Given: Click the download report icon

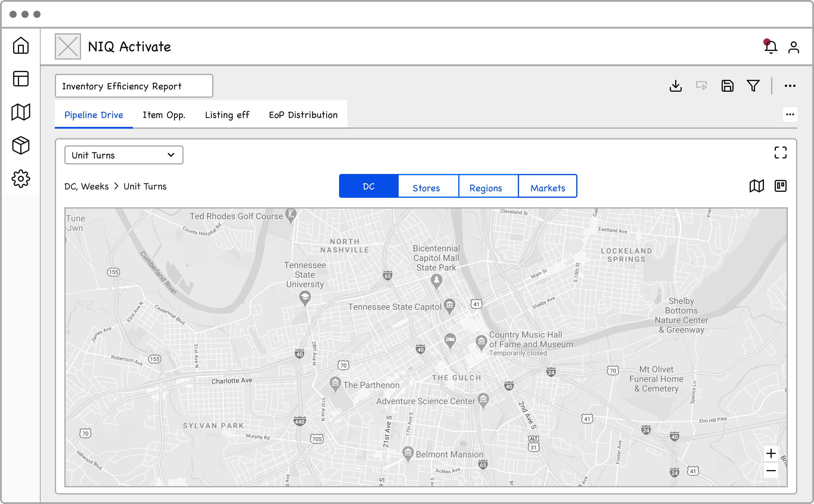Looking at the screenshot, I should (676, 86).
